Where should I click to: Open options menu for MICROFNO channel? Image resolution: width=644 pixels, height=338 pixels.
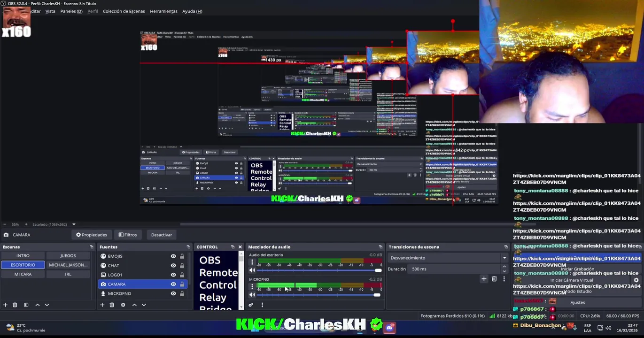[x=252, y=287]
